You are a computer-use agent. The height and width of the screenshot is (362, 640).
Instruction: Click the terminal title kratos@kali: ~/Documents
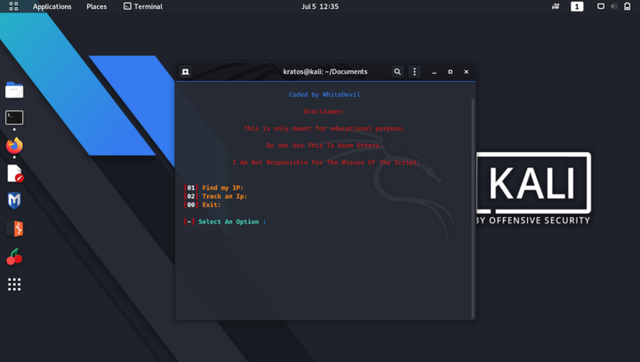pyautogui.click(x=325, y=72)
